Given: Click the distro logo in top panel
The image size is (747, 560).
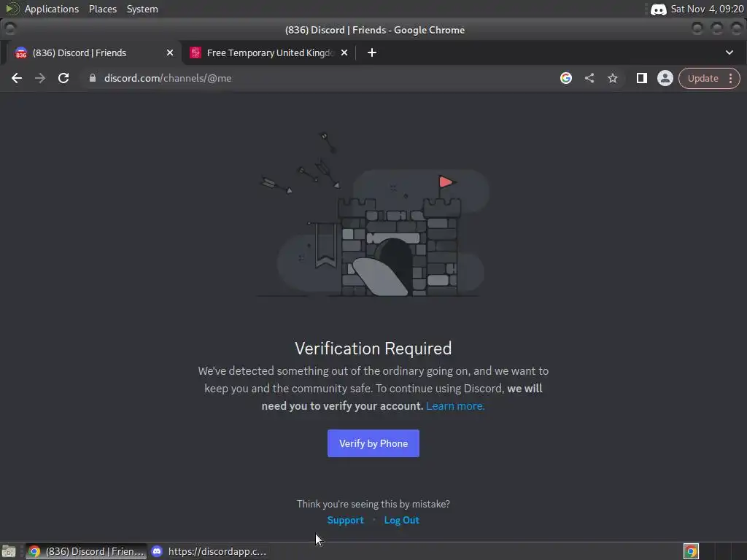Looking at the screenshot, I should (x=12, y=9).
